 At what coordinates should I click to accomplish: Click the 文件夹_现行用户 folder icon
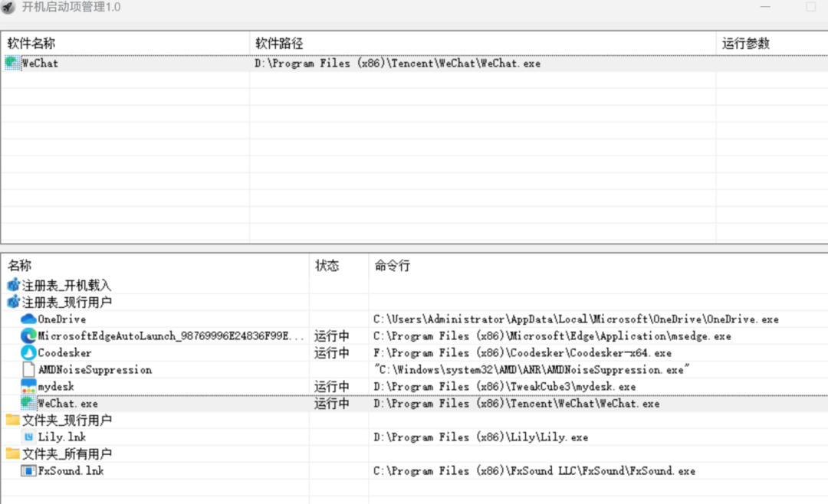pos(13,420)
